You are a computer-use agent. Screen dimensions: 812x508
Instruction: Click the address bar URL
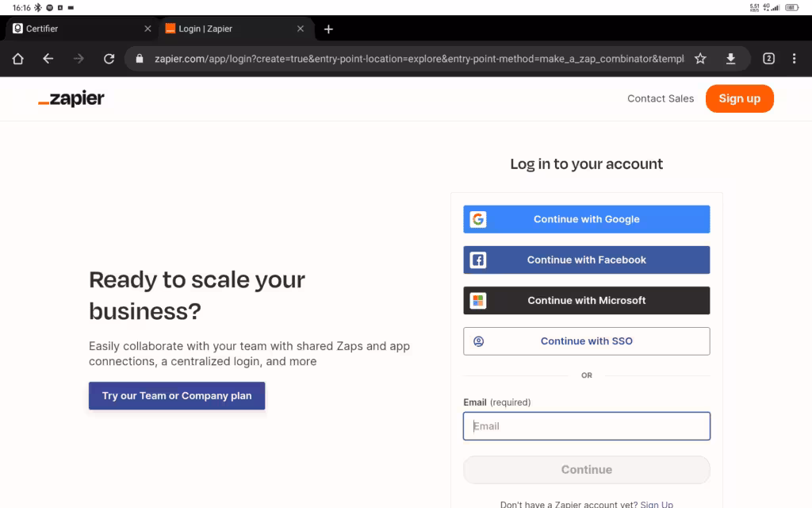click(419, 59)
